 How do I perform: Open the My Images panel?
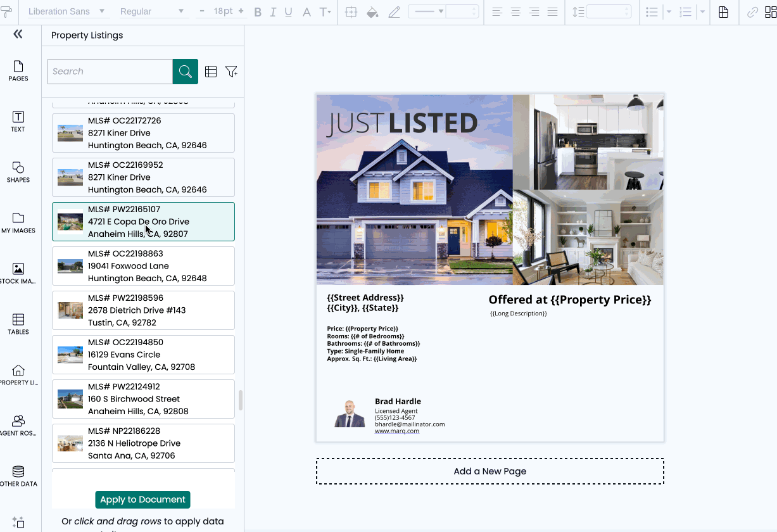[x=18, y=223]
